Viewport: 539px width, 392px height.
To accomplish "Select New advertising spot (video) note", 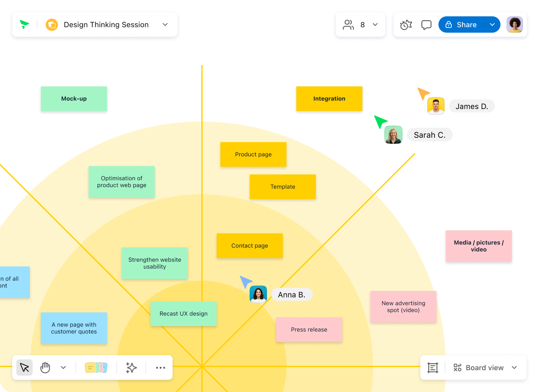I will click(403, 307).
